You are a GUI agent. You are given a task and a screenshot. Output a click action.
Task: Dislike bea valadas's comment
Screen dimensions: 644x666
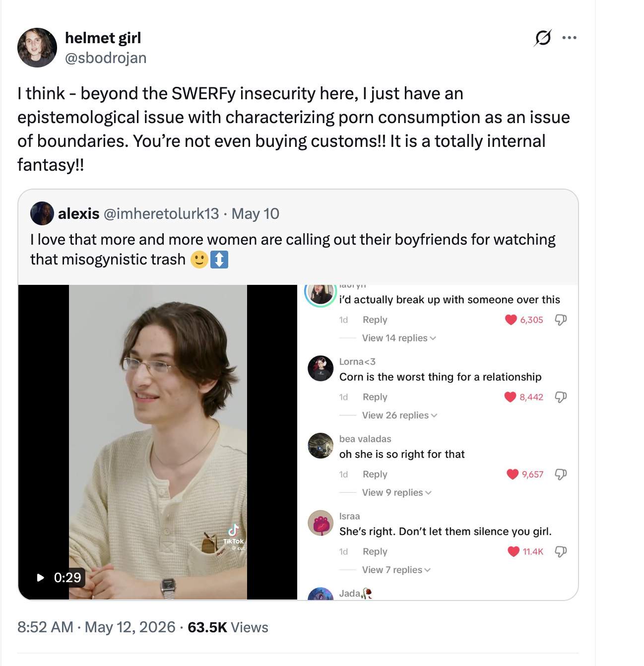coord(561,474)
